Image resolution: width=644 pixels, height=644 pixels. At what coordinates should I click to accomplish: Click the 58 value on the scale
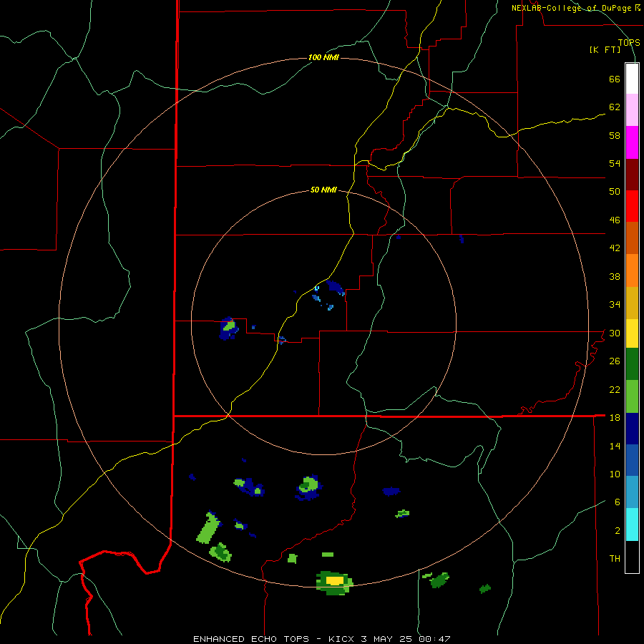(615, 135)
